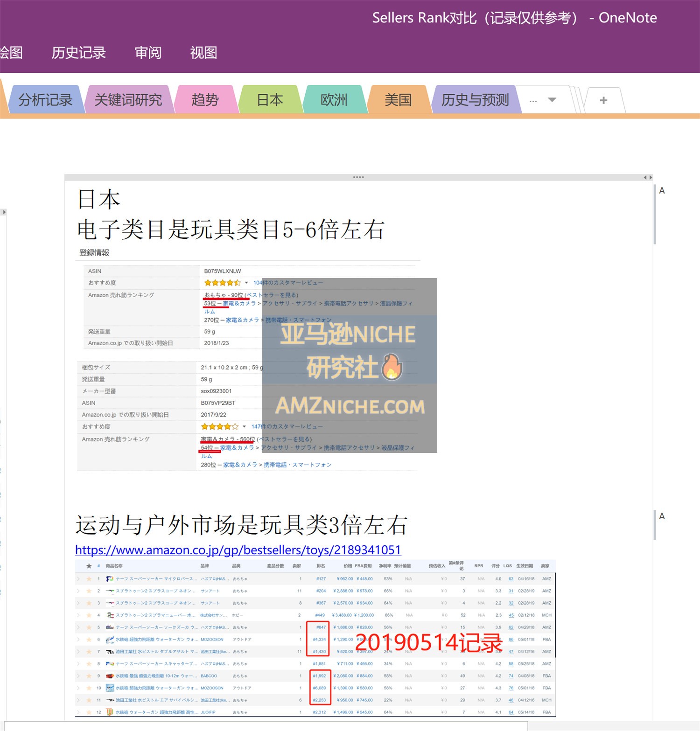This screenshot has height=731, width=700.
Task: Click the star rating icons in the B075WLXNLW listing
Action: pos(223,283)
